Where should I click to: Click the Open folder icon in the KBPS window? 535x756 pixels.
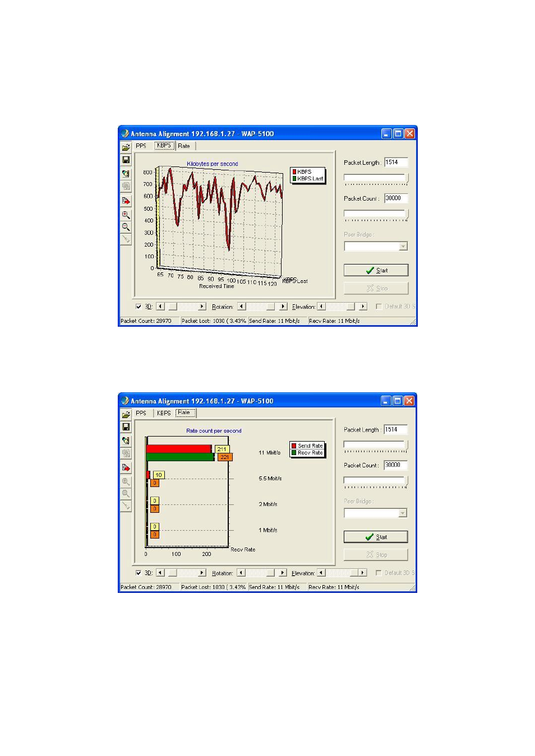[126, 147]
